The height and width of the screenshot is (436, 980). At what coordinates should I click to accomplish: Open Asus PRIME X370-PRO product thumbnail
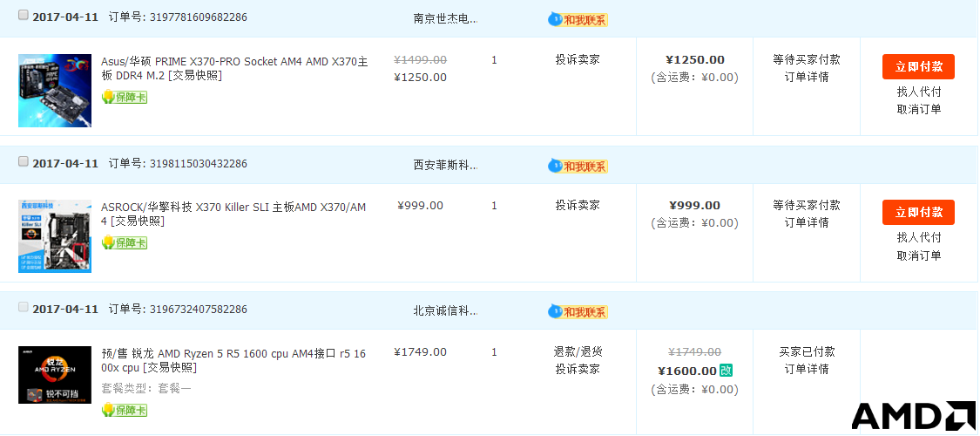(x=55, y=91)
